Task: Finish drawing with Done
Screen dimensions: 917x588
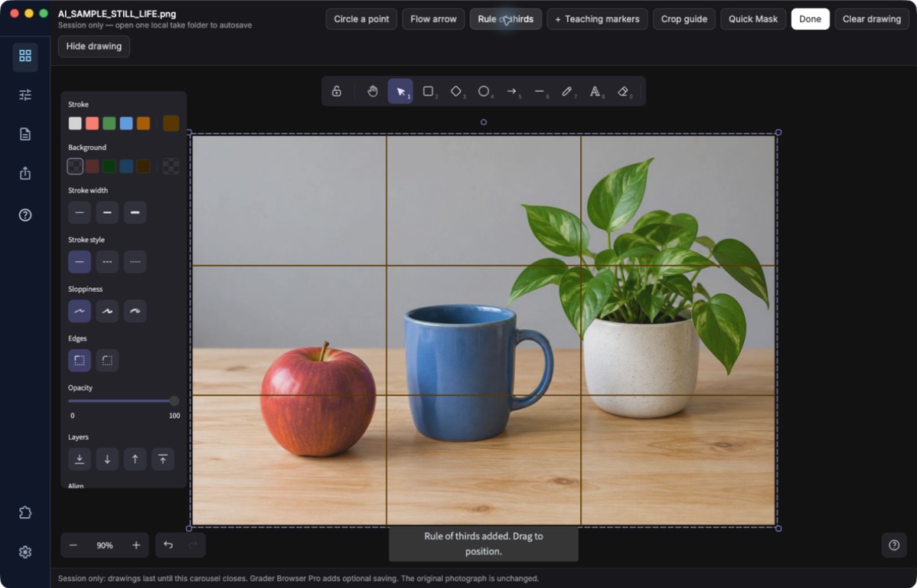Action: [x=810, y=18]
